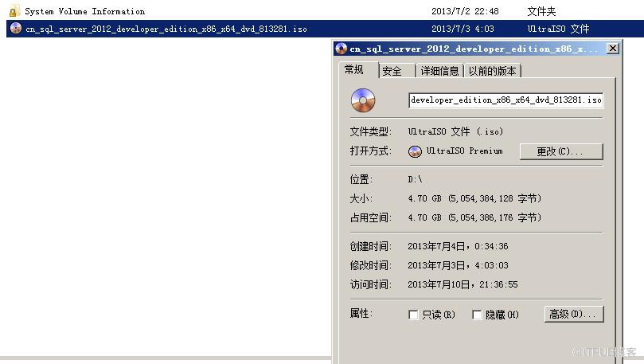Screen dimensions: 644x364
Task: Click the 属性 label
Action: [361, 314]
